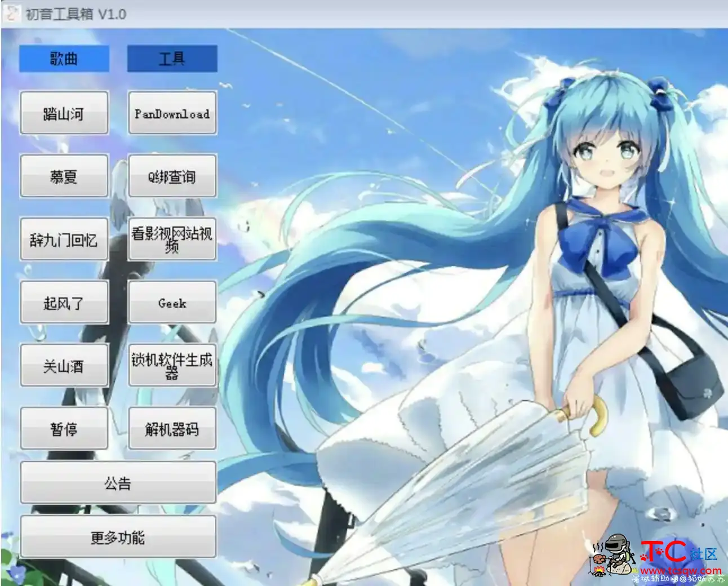Open the 解机器码 tool
728x586 pixels.
pyautogui.click(x=172, y=429)
